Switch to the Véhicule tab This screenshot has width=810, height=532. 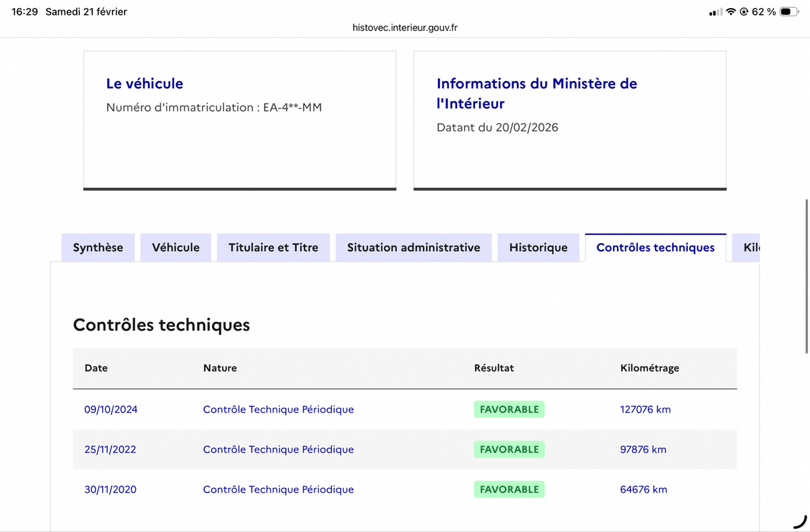click(175, 248)
